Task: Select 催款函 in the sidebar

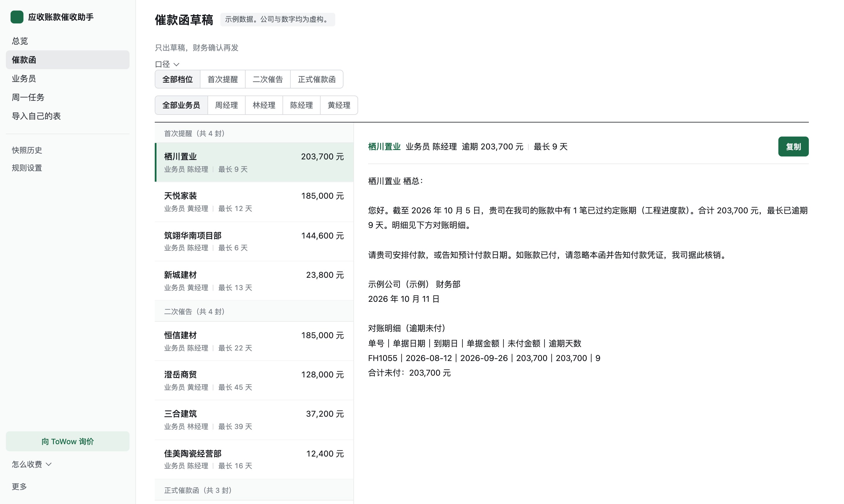Action: click(68, 60)
